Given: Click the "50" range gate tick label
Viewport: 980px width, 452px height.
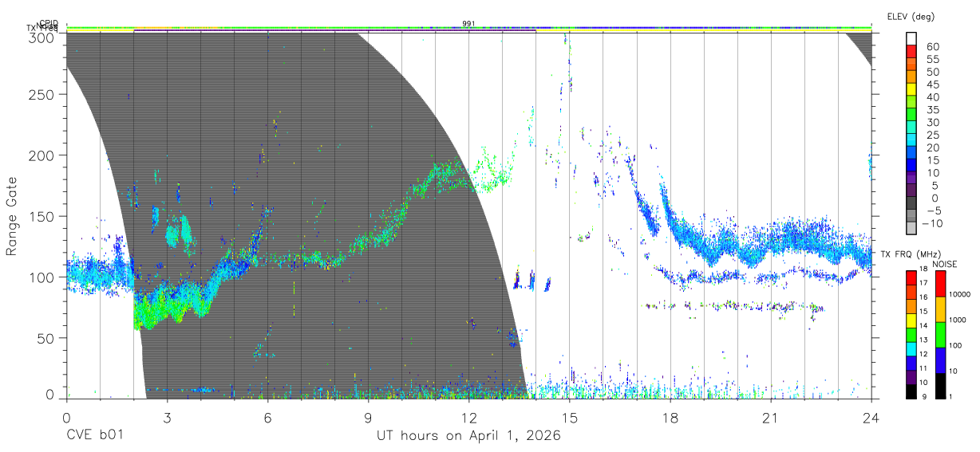Looking at the screenshot, I should point(46,338).
